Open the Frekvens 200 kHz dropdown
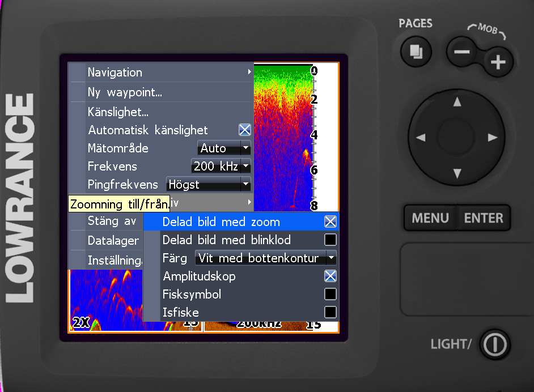 click(x=221, y=167)
